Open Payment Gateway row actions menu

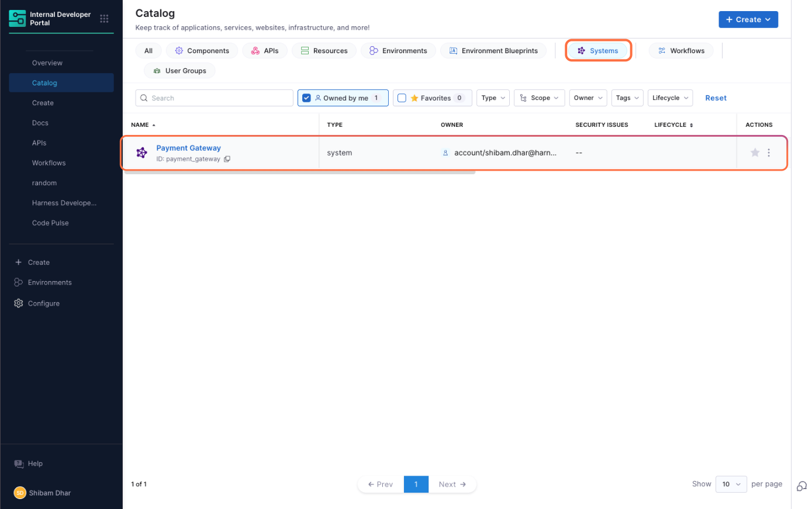[769, 153]
